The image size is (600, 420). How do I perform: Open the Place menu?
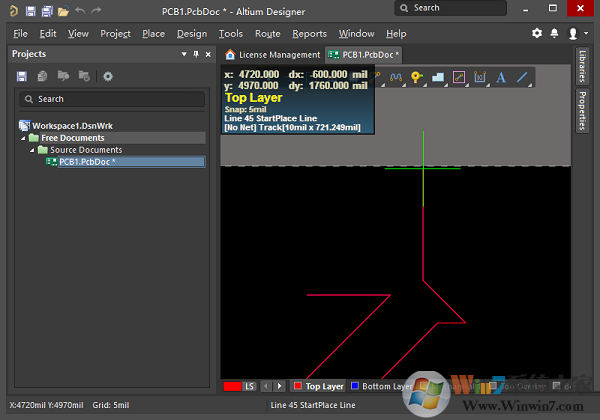[x=153, y=34]
